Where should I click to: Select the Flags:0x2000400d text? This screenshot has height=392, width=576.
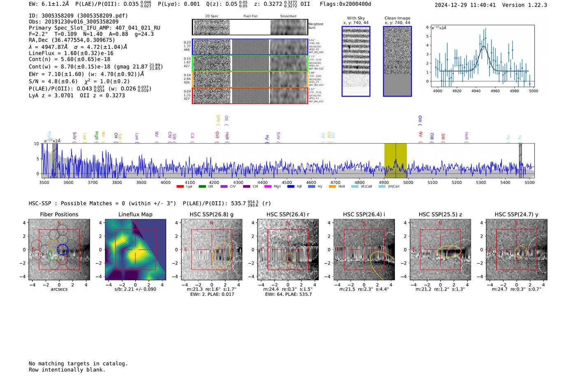pos(345,4)
